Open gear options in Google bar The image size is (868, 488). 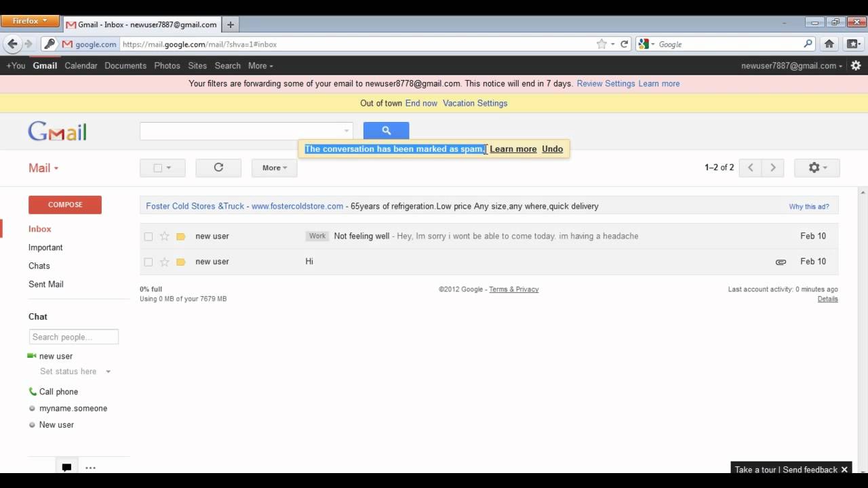pos(856,66)
